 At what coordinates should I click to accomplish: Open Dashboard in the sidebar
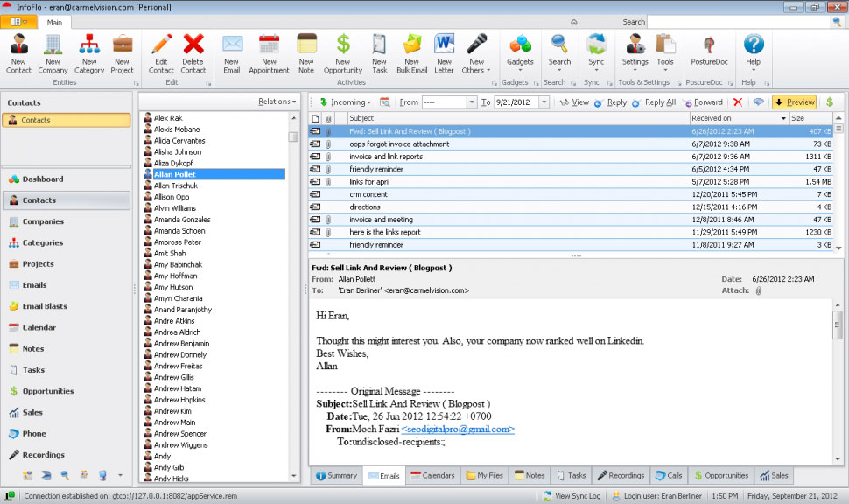(x=66, y=178)
